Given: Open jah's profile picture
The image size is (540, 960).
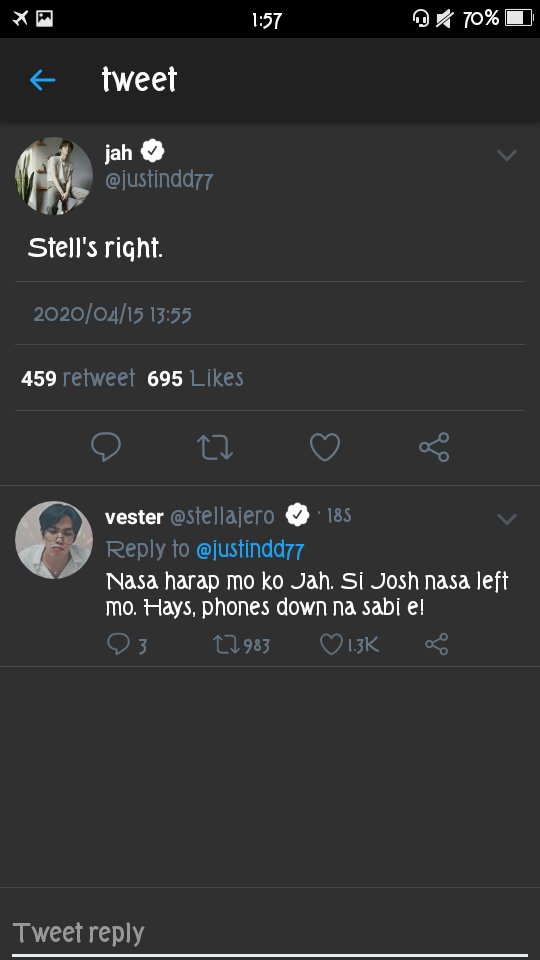Looking at the screenshot, I should 54,176.
